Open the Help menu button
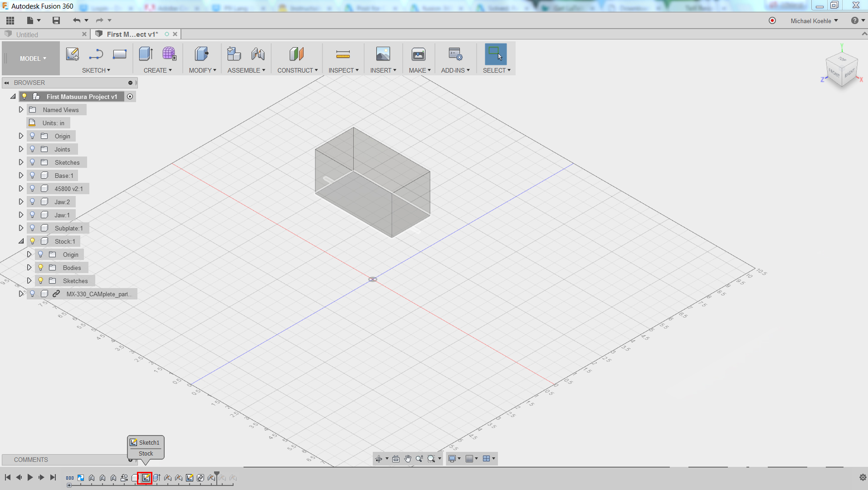Viewport: 868px width, 490px height. (858, 20)
